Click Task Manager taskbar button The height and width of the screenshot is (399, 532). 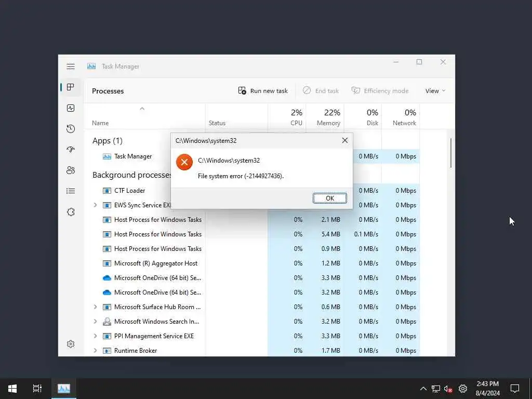pyautogui.click(x=64, y=389)
